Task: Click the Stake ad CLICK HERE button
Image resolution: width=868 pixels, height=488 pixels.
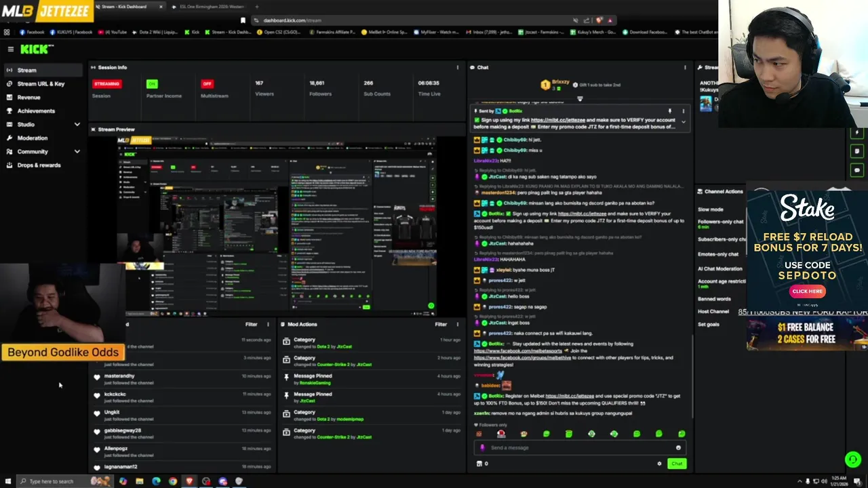Action: pyautogui.click(x=807, y=291)
